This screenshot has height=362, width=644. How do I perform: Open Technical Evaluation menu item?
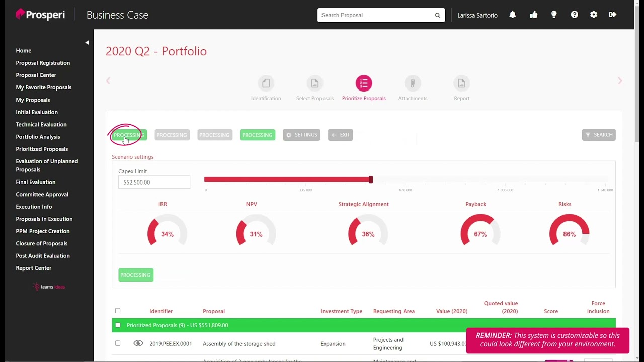41,124
